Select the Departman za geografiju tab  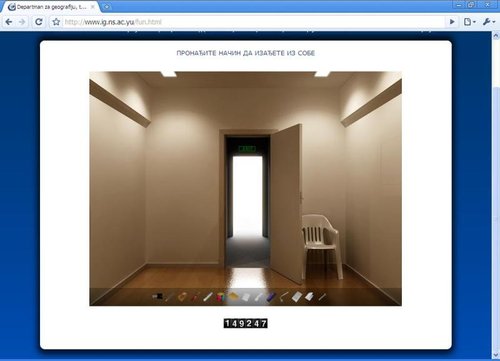click(x=51, y=7)
